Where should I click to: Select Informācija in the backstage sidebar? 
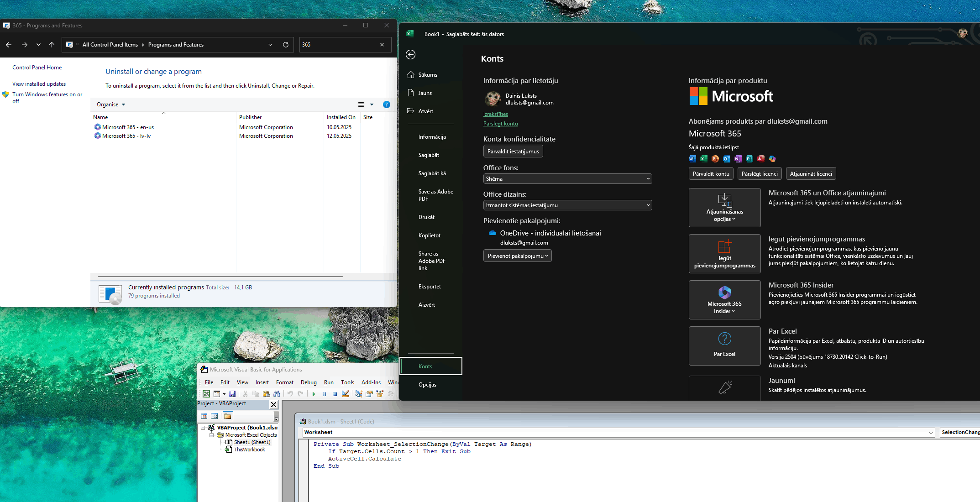tap(432, 137)
